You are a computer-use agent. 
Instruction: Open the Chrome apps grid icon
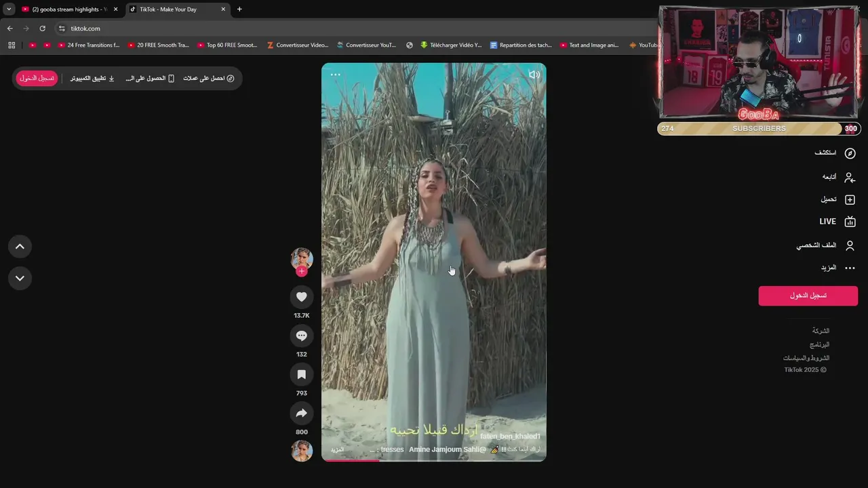coord(12,45)
